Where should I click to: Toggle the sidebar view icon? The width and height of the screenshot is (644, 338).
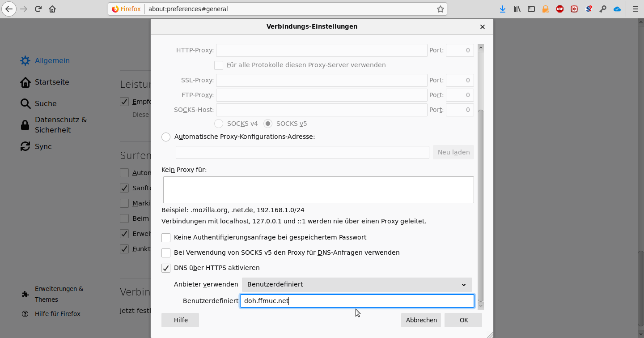coord(531,9)
